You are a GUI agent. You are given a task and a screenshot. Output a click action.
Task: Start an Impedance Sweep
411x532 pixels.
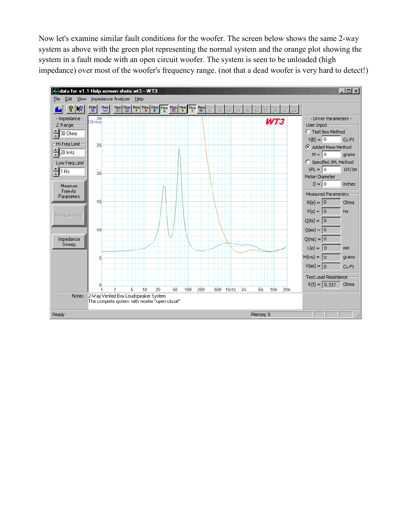(69, 242)
